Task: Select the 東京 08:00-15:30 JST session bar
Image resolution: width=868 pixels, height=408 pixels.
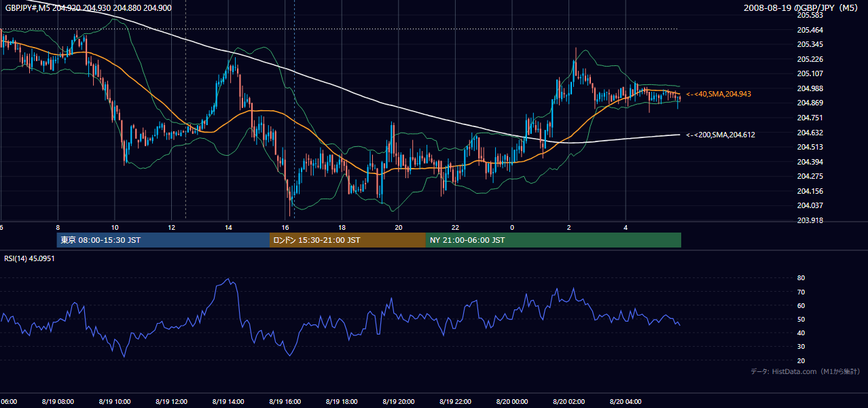Action: [x=164, y=240]
